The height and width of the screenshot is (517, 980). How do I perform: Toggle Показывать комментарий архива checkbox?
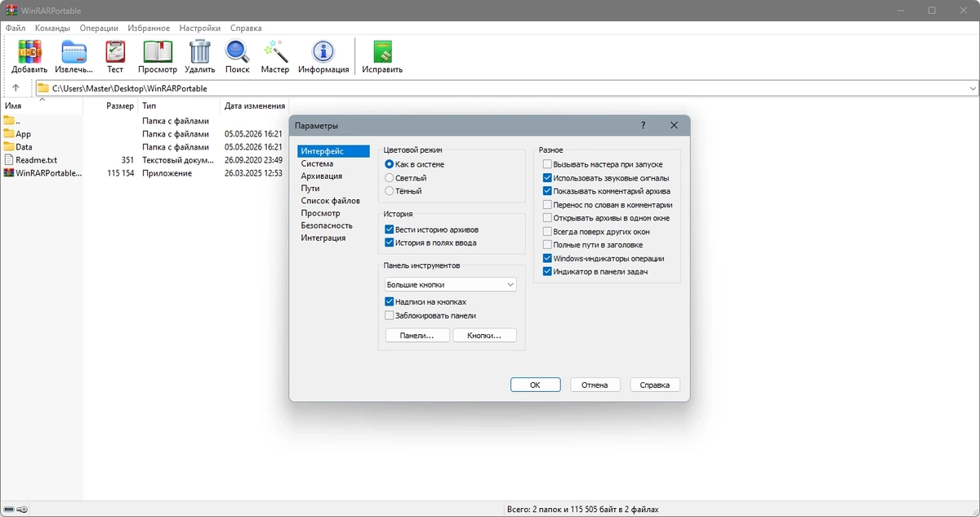547,191
